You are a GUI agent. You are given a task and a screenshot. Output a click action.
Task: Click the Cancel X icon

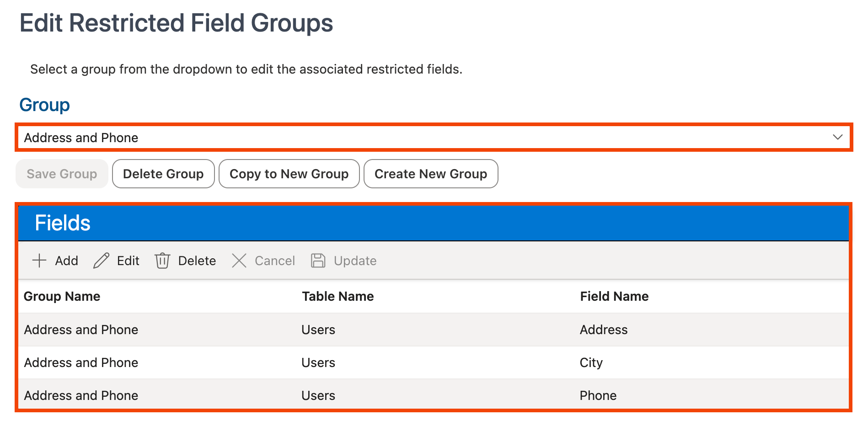(x=239, y=261)
